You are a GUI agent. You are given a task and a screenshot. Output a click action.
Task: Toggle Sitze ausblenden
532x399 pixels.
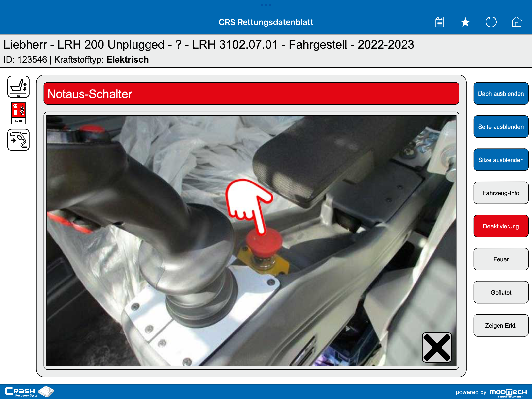coord(501,160)
